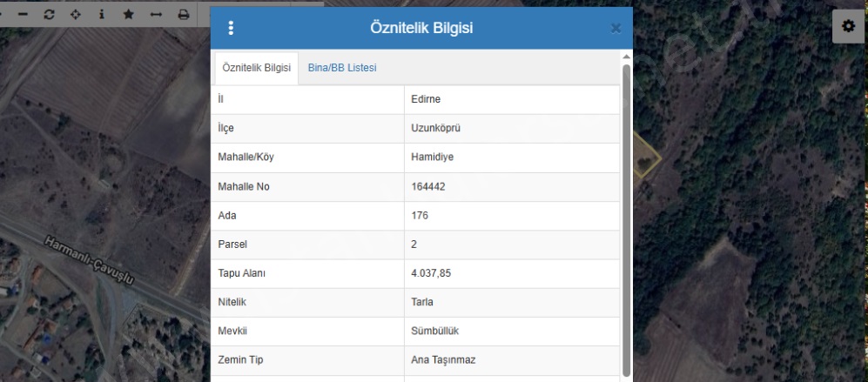Click the Parsel row label
The width and height of the screenshot is (868, 382).
pos(231,245)
